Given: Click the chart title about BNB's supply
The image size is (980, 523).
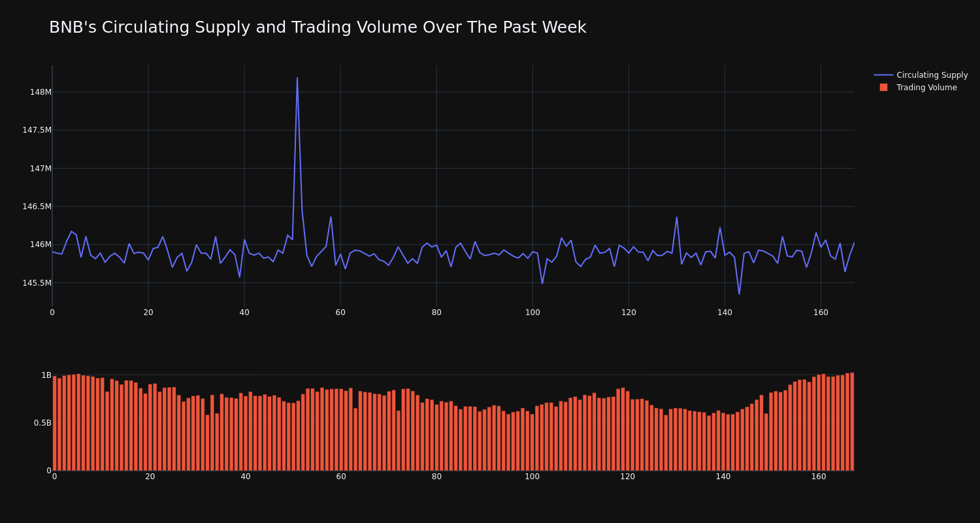Looking at the screenshot, I should 318,27.
